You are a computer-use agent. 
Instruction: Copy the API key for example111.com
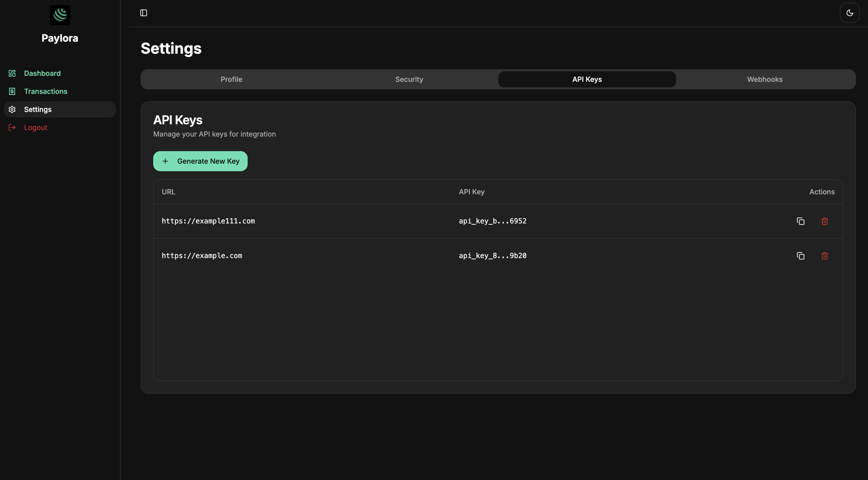tap(801, 221)
